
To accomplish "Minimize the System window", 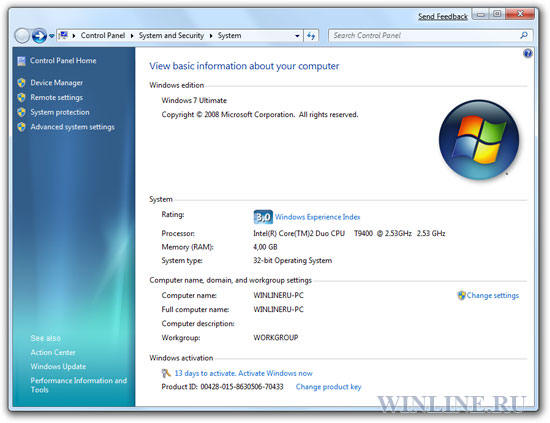I will (x=481, y=14).
